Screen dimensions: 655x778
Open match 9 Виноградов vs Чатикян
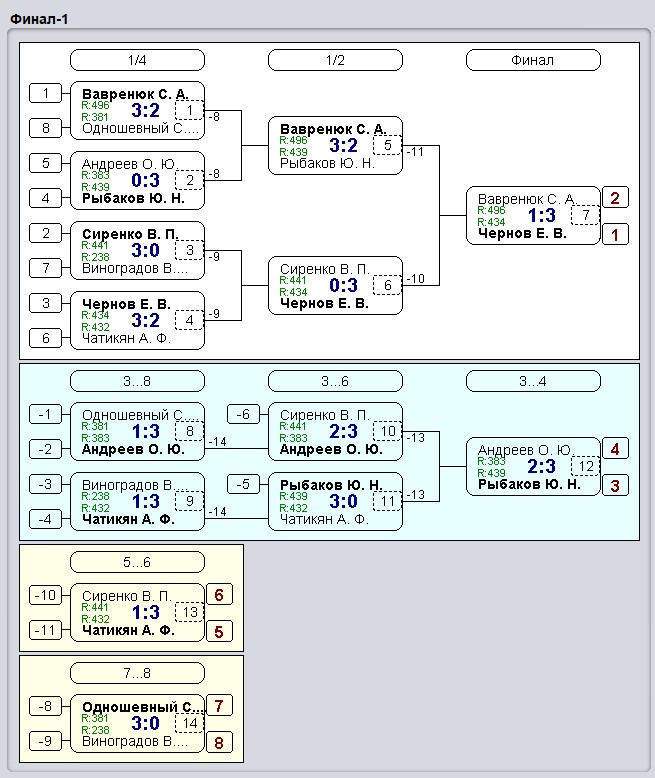pyautogui.click(x=137, y=502)
